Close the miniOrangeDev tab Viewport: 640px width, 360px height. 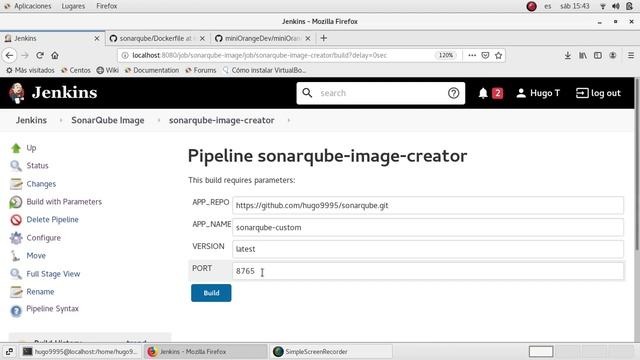click(308, 38)
